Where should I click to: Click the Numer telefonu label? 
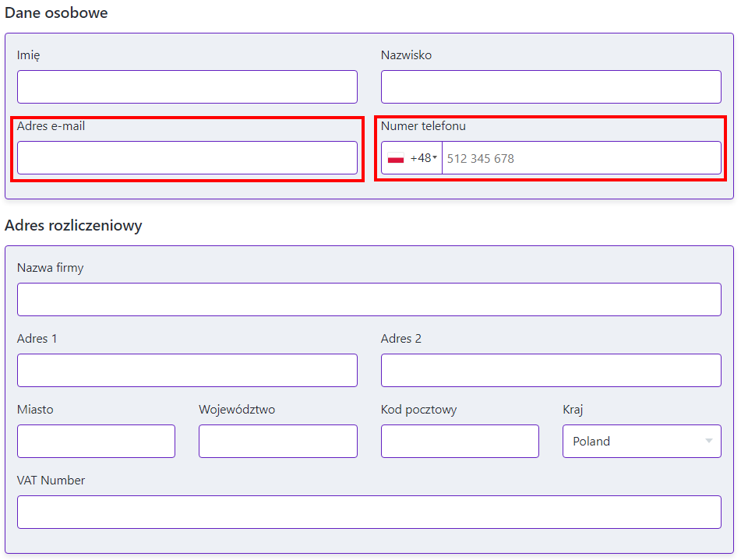point(423,126)
